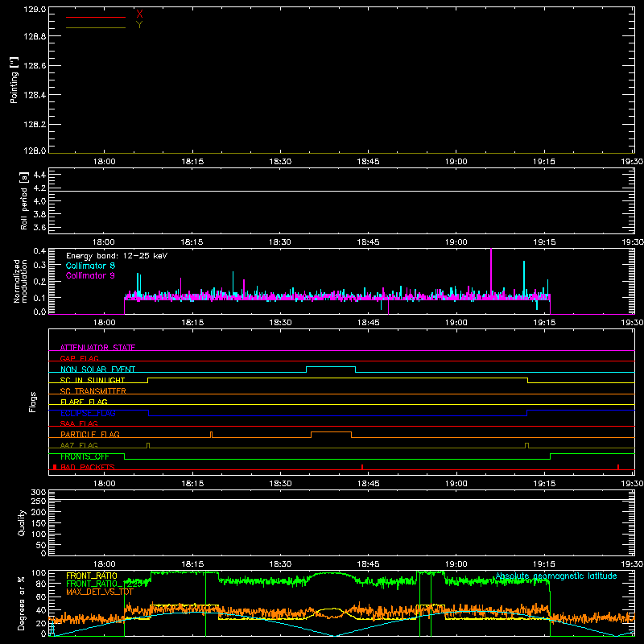644x644 pixels.
Task: Click the orange MAX_DET_VS_TOT legend label
Action: (100, 592)
